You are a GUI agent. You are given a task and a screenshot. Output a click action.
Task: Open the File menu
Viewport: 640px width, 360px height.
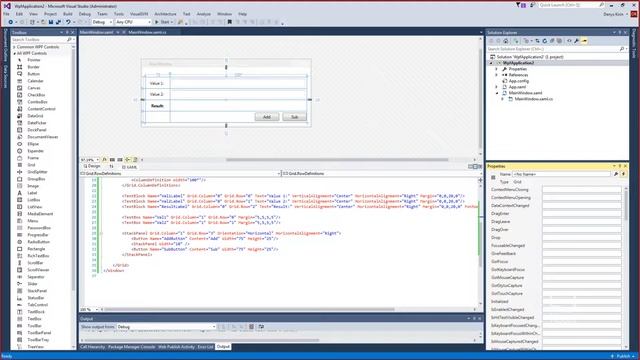[6, 14]
